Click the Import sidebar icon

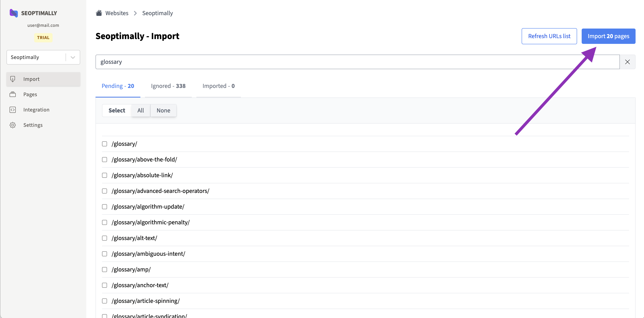[13, 79]
